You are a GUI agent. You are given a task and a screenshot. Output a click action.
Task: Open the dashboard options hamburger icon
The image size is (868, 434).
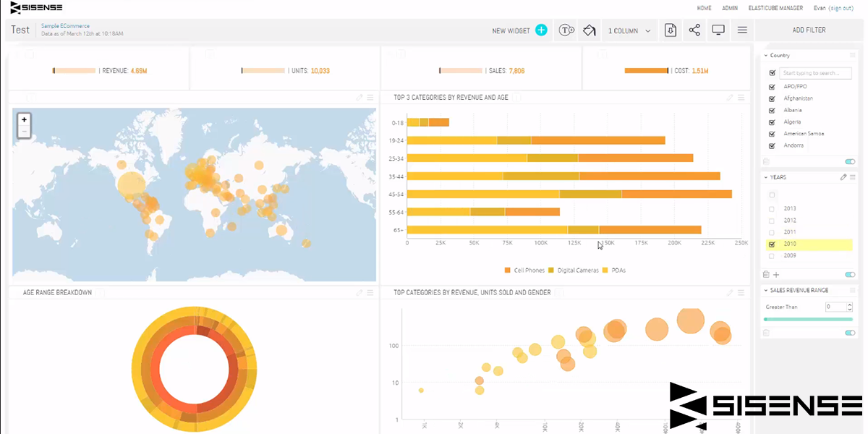tap(742, 30)
